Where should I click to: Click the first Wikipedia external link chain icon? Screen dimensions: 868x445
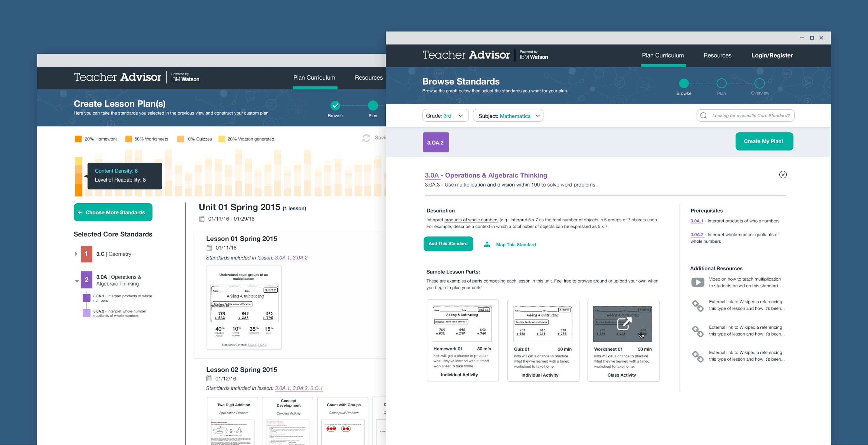698,306
